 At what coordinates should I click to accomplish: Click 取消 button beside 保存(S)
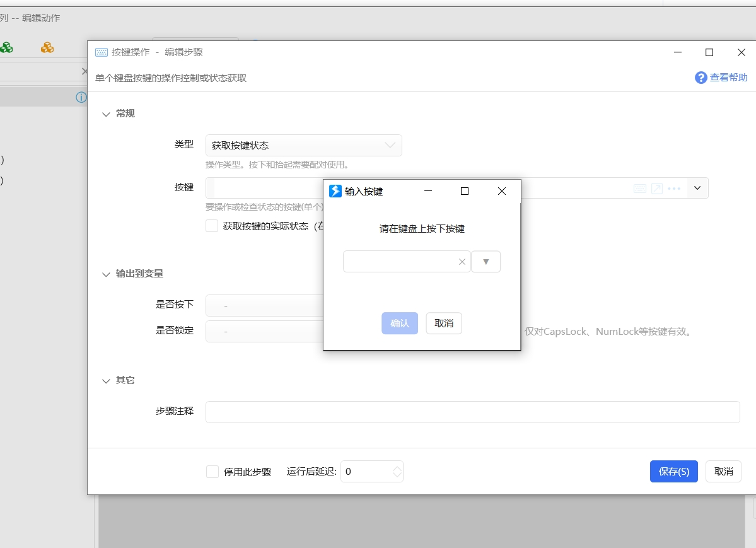pos(724,471)
